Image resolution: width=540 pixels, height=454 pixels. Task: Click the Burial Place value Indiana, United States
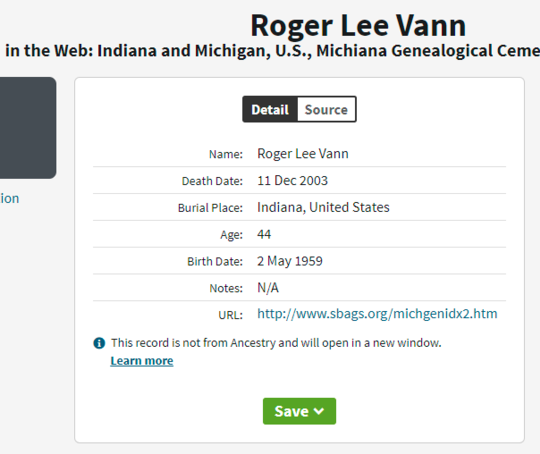[323, 207]
